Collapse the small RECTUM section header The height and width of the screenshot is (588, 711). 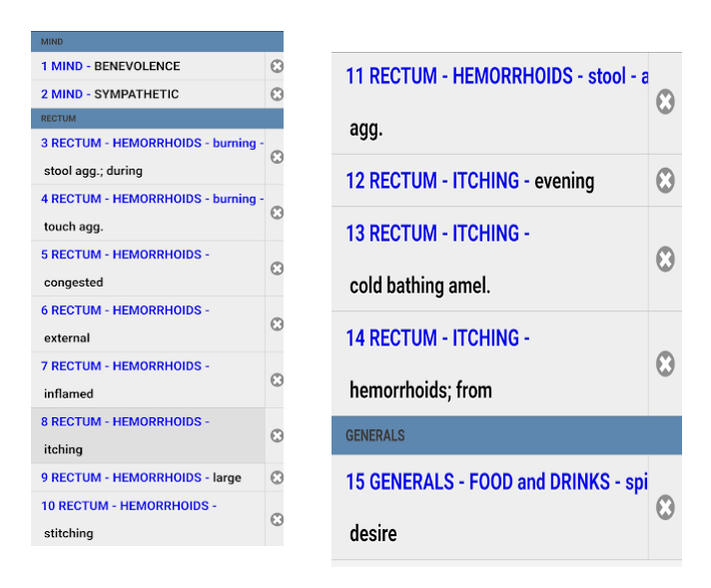157,119
